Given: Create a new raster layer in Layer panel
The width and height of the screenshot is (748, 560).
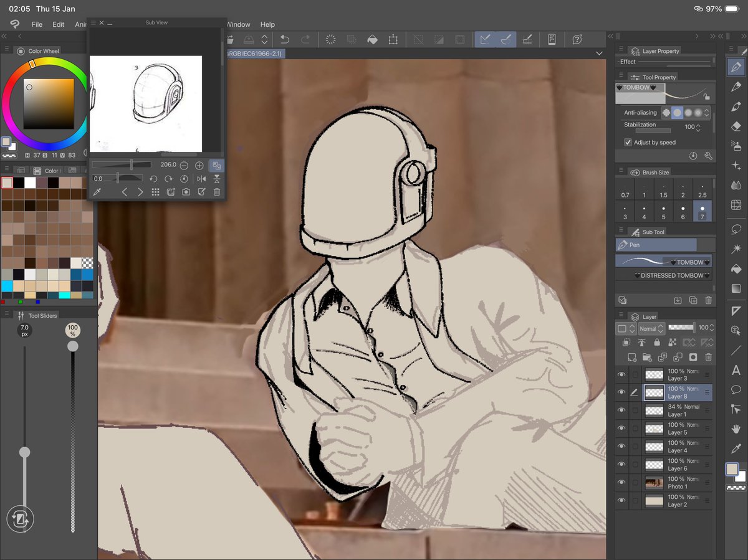Looking at the screenshot, I should (632, 357).
